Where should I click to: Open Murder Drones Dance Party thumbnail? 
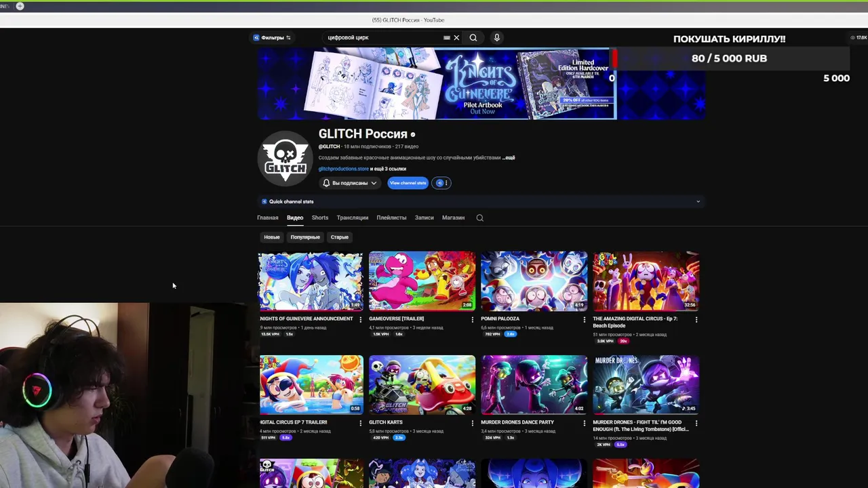pyautogui.click(x=534, y=384)
